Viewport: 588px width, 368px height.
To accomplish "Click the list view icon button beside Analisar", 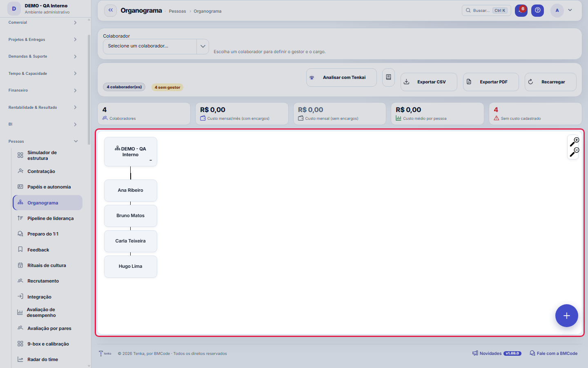I will (388, 77).
